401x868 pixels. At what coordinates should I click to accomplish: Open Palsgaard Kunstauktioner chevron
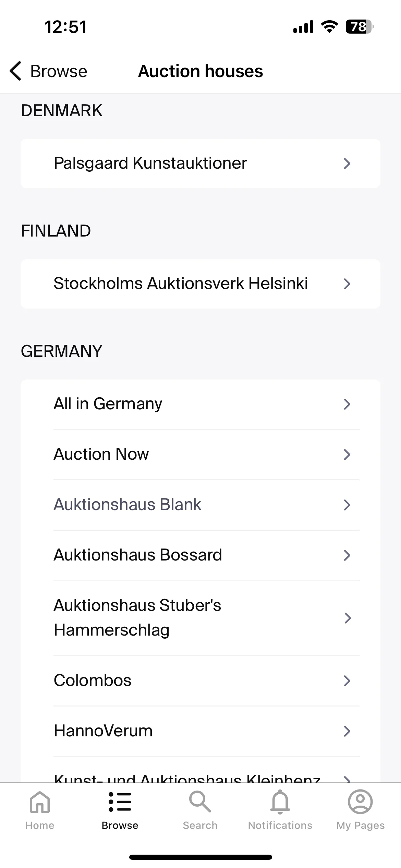(x=347, y=164)
